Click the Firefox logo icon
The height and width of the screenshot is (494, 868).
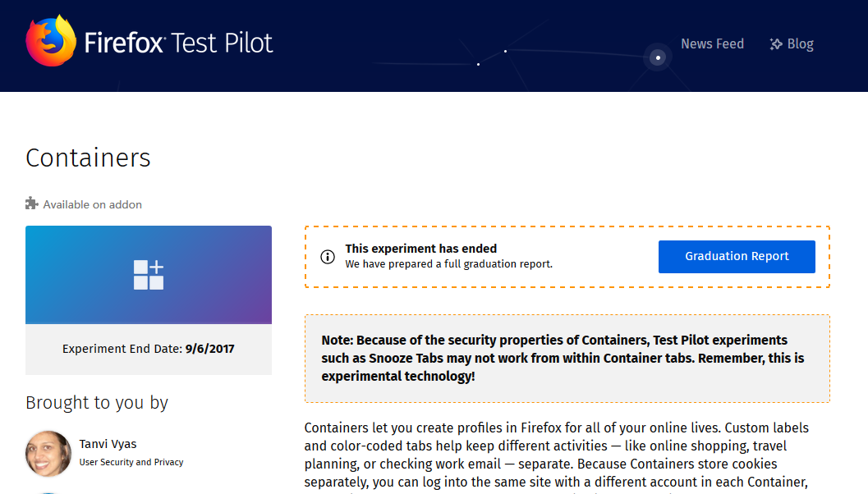coord(51,42)
